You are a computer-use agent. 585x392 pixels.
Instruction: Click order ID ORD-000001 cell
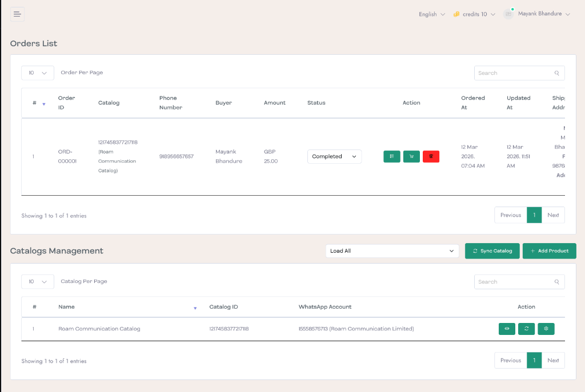(67, 156)
